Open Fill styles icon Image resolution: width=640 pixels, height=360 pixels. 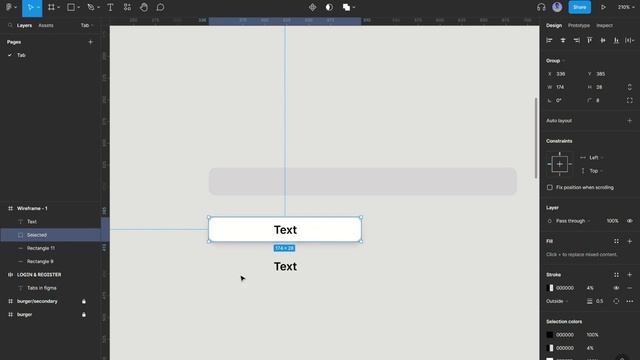(x=616, y=241)
